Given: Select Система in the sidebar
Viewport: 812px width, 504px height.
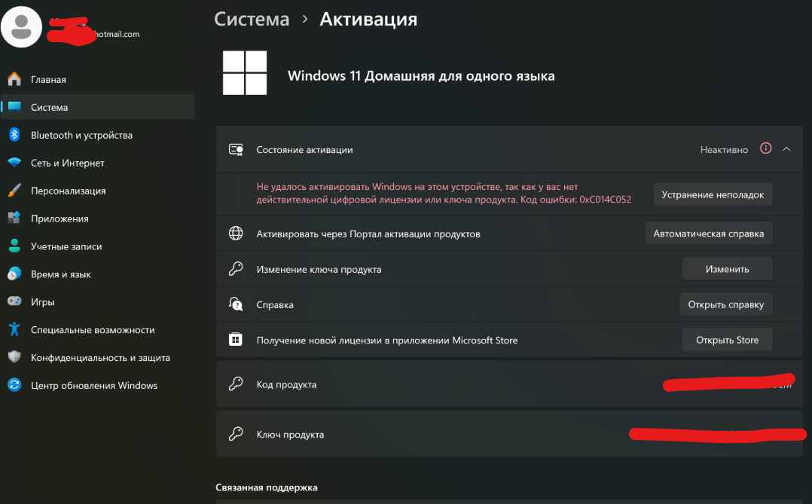Looking at the screenshot, I should pos(98,107).
